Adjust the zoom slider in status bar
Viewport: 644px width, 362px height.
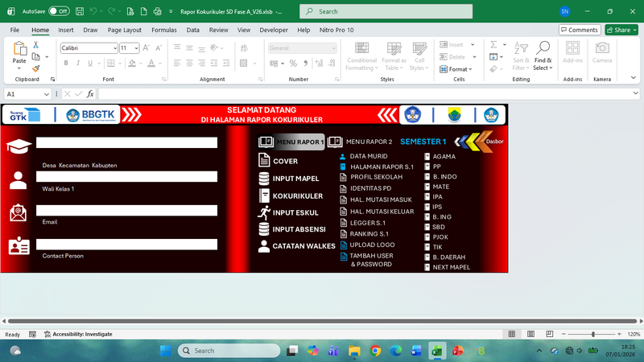(593, 334)
